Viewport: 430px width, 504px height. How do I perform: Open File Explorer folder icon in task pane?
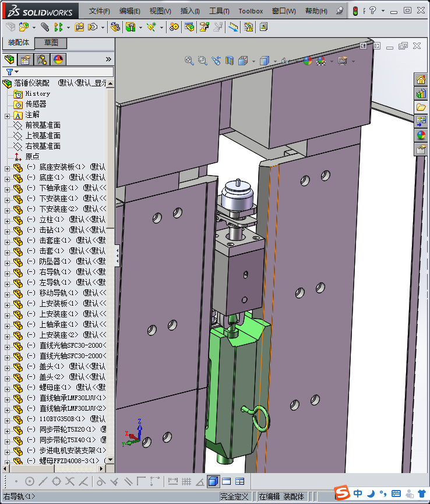point(421,107)
